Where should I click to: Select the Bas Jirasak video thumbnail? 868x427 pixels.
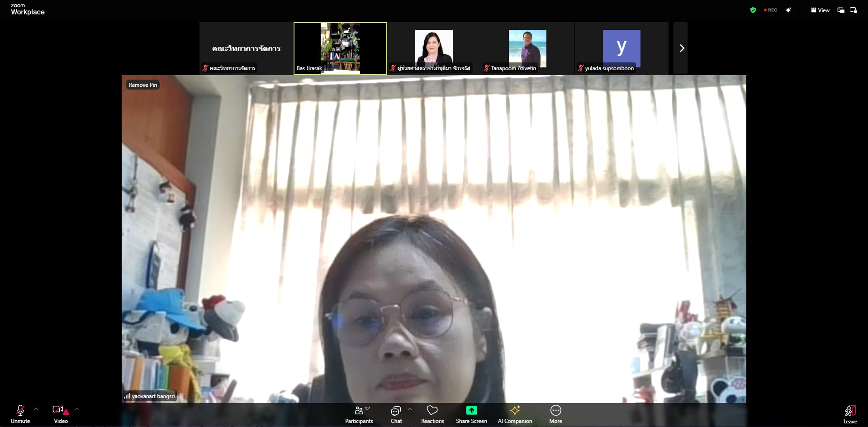pyautogui.click(x=340, y=48)
